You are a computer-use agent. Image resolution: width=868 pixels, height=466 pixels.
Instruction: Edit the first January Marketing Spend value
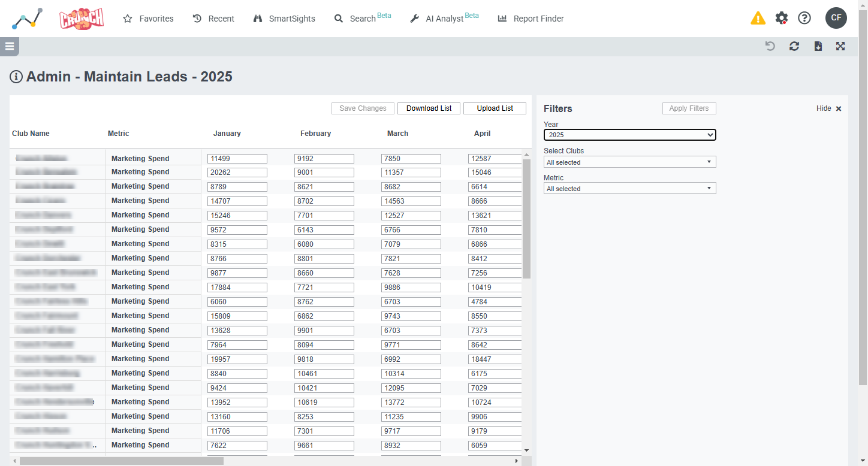point(237,158)
